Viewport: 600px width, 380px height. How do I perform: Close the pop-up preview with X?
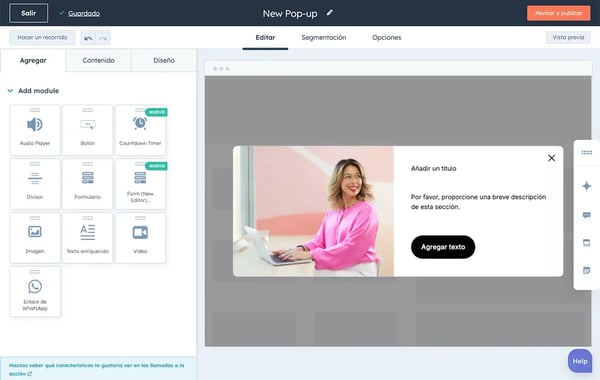(x=551, y=158)
